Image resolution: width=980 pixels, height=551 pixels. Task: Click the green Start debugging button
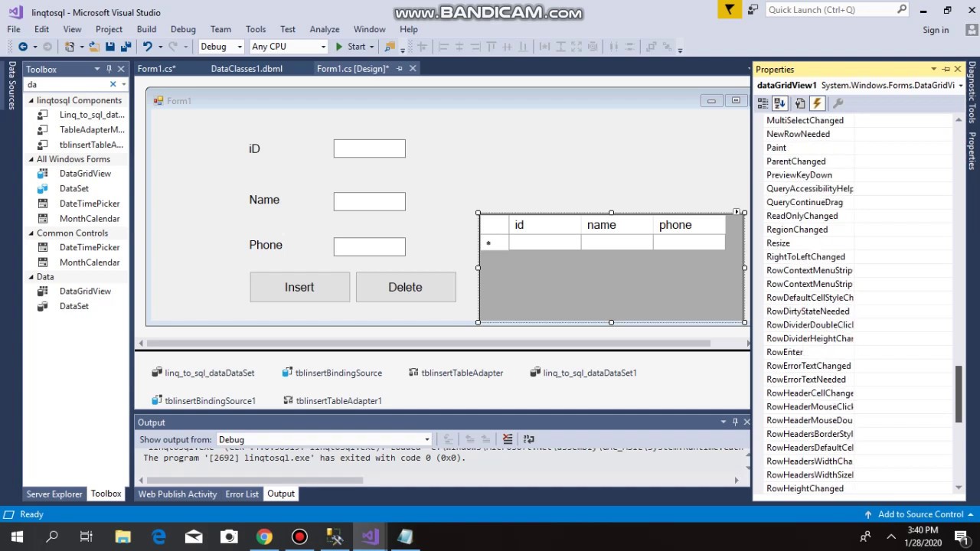(351, 47)
